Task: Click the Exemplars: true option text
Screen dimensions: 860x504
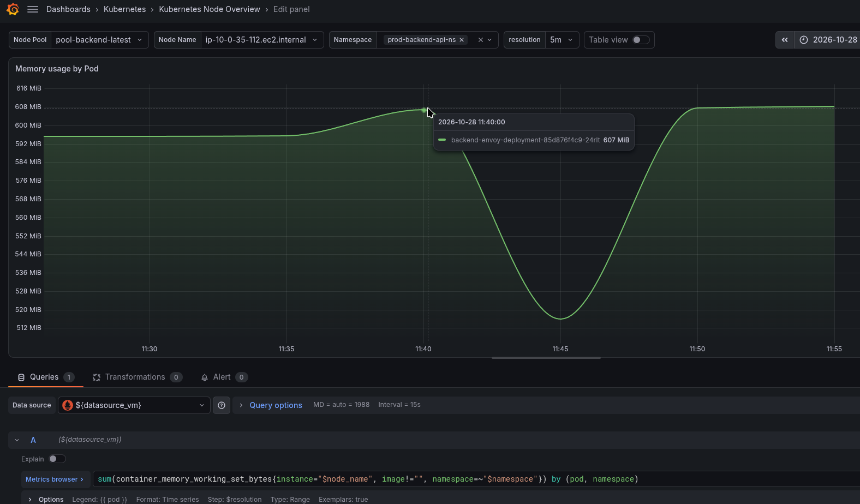Action: pos(343,500)
